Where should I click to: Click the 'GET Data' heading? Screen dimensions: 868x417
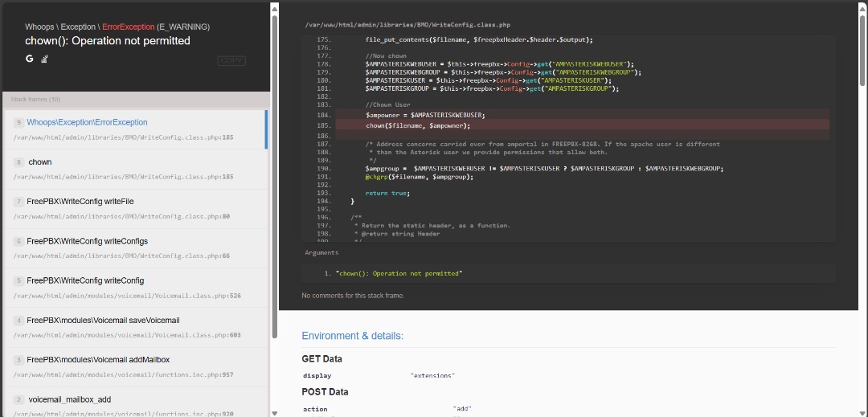[321, 359]
